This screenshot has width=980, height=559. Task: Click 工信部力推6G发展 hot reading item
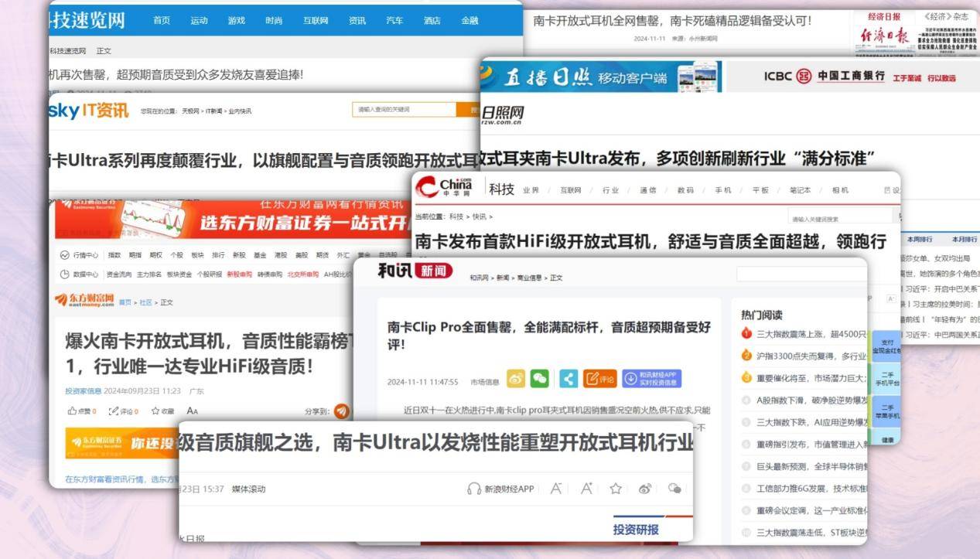tap(811, 489)
